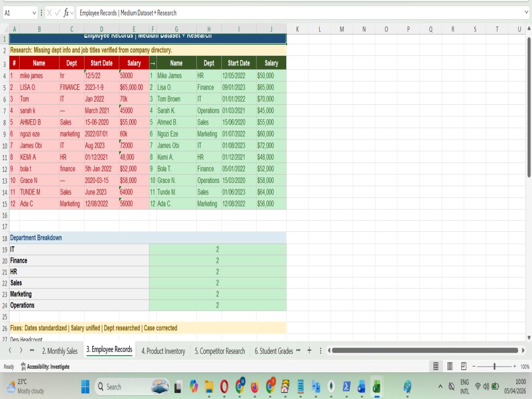Click the red Salary header cell
The image size is (532, 399).
(134, 63)
